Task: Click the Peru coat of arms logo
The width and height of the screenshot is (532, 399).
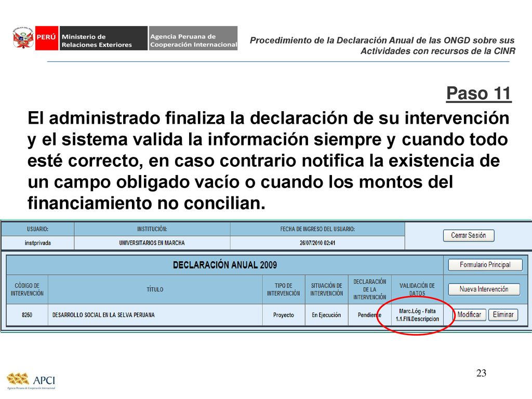Action: tap(23, 38)
